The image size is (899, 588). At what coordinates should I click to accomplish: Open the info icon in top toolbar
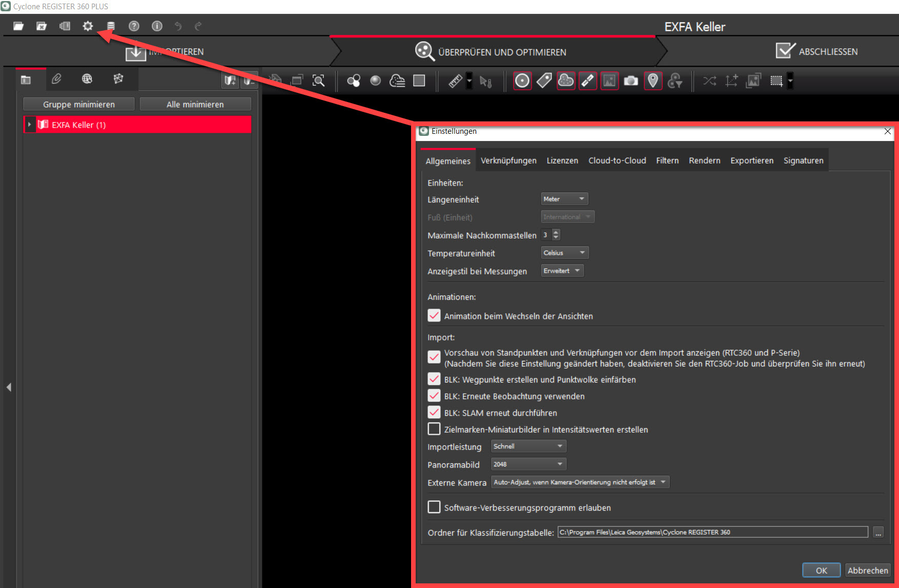click(x=157, y=26)
